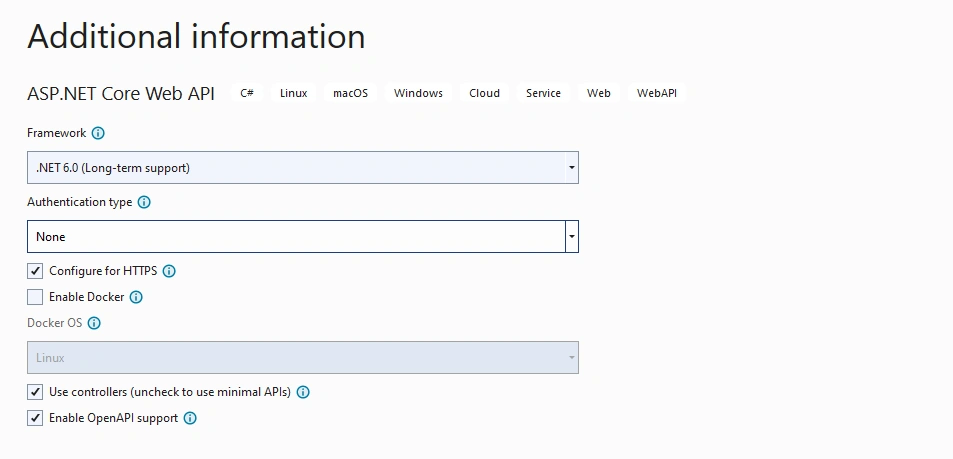The image size is (953, 459).
Task: Click the C# tag
Action: click(247, 93)
